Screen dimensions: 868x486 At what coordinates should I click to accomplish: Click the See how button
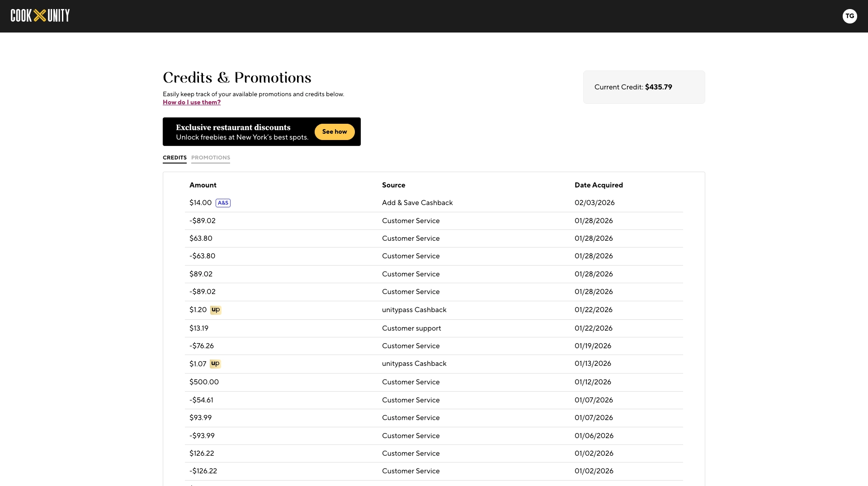tap(335, 132)
